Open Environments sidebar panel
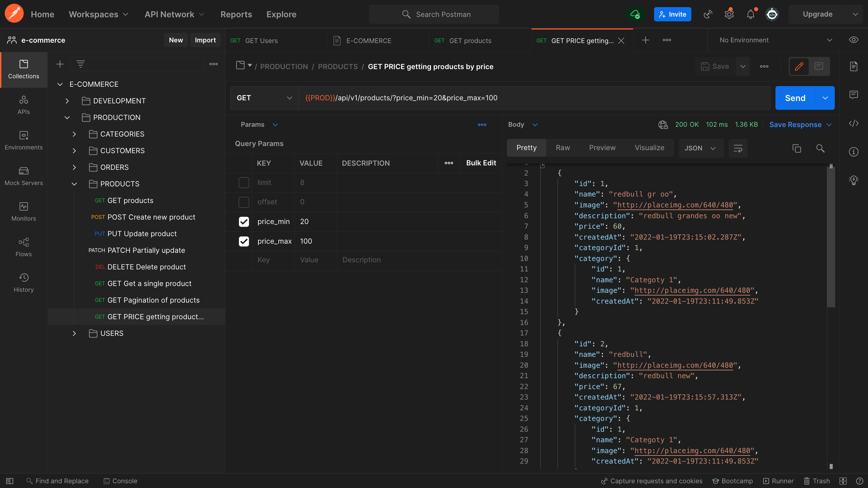 [24, 141]
